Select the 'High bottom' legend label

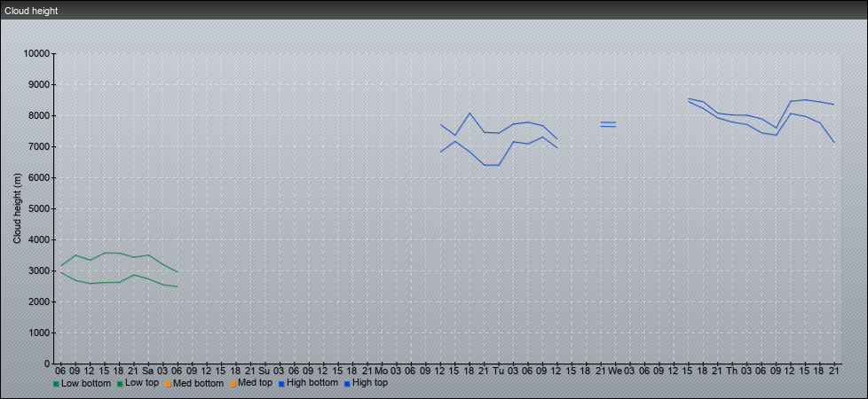pyautogui.click(x=312, y=383)
